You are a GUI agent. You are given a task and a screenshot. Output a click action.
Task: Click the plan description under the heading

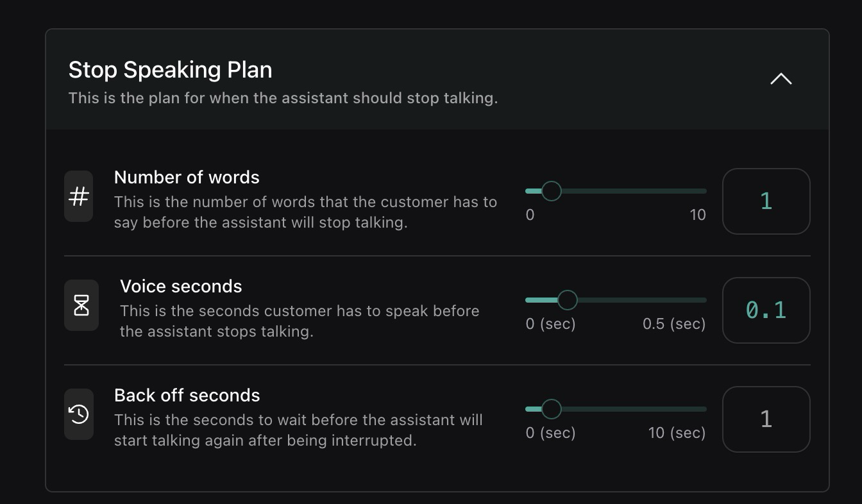coord(283,99)
